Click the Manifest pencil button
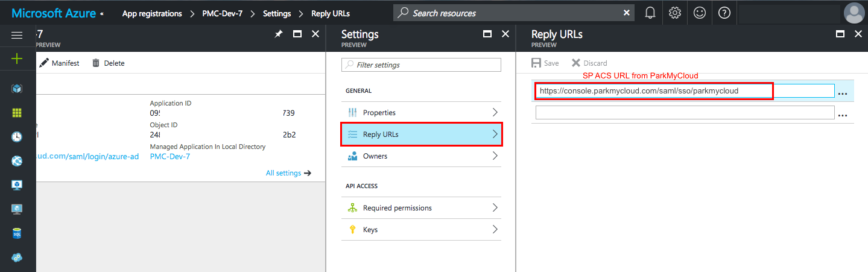 (x=59, y=63)
